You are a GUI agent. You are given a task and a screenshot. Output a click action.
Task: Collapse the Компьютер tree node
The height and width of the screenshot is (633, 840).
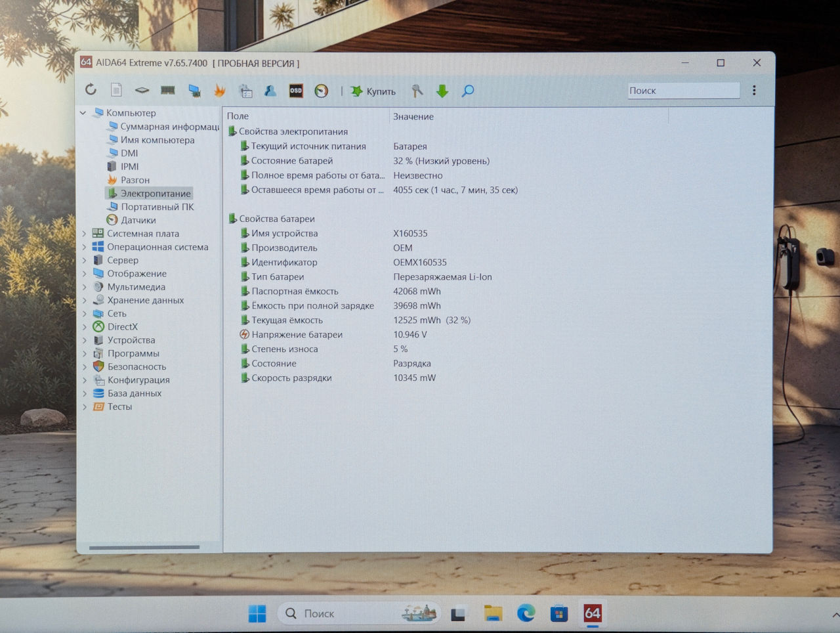pyautogui.click(x=83, y=113)
